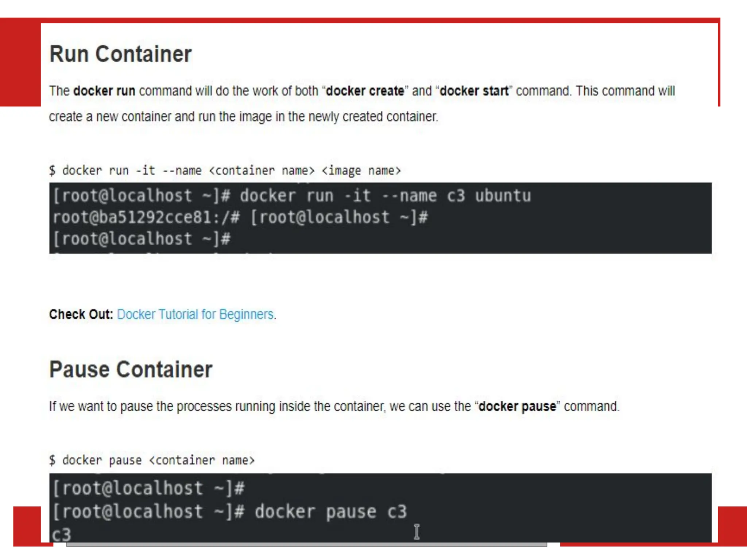Viewport: 747px width, 560px height.
Task: Click the paragraph about pausing container processes
Action: tap(334, 406)
